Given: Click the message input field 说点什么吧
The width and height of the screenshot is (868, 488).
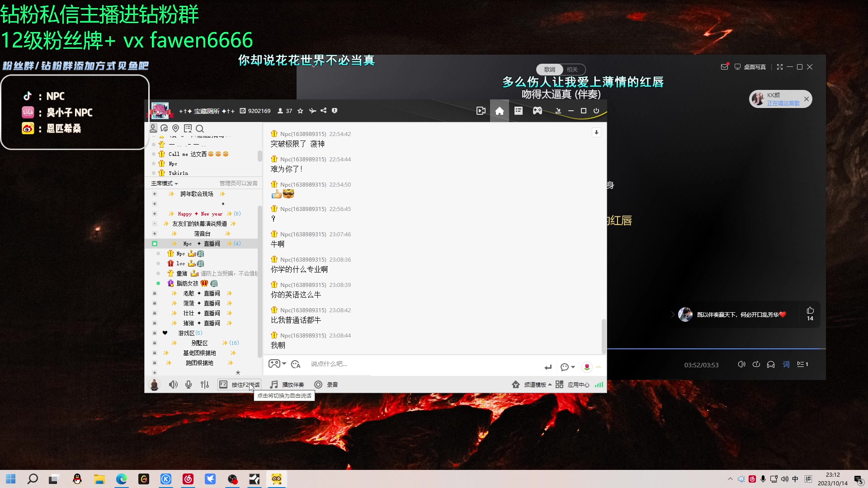Looking at the screenshot, I should [407, 364].
